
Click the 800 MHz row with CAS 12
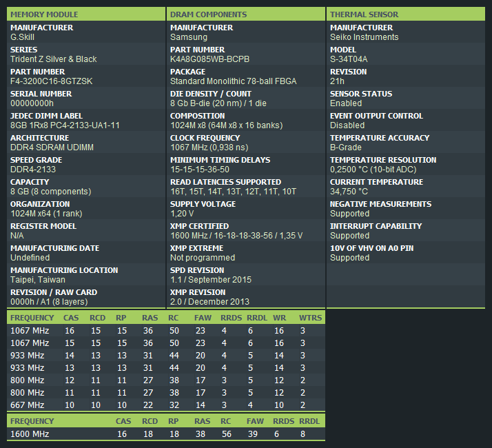(166, 380)
